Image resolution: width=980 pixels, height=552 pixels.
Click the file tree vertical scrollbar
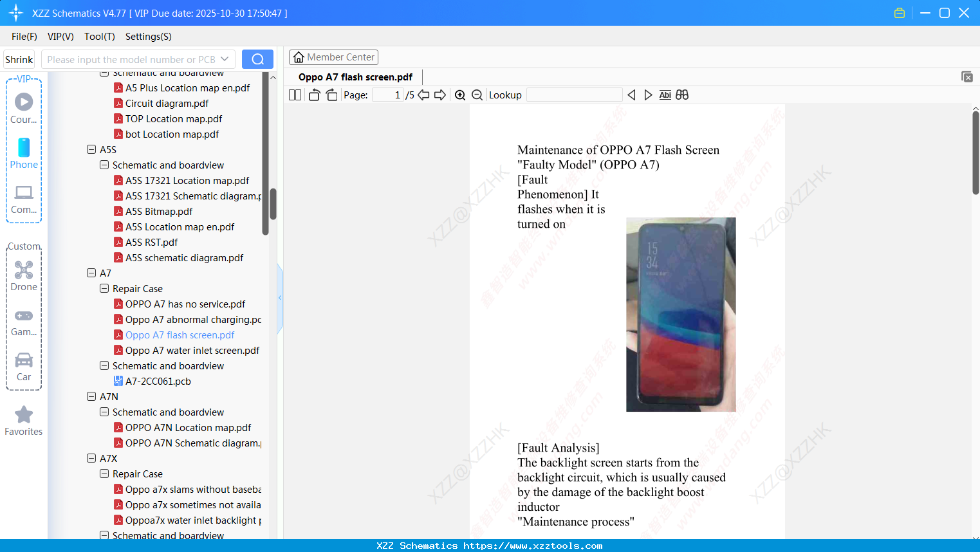click(x=273, y=204)
